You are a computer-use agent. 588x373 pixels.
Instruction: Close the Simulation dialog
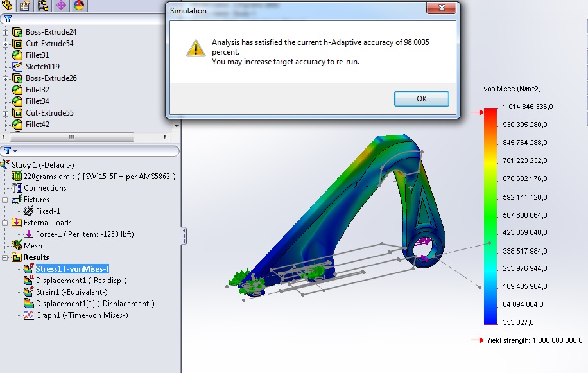point(442,8)
